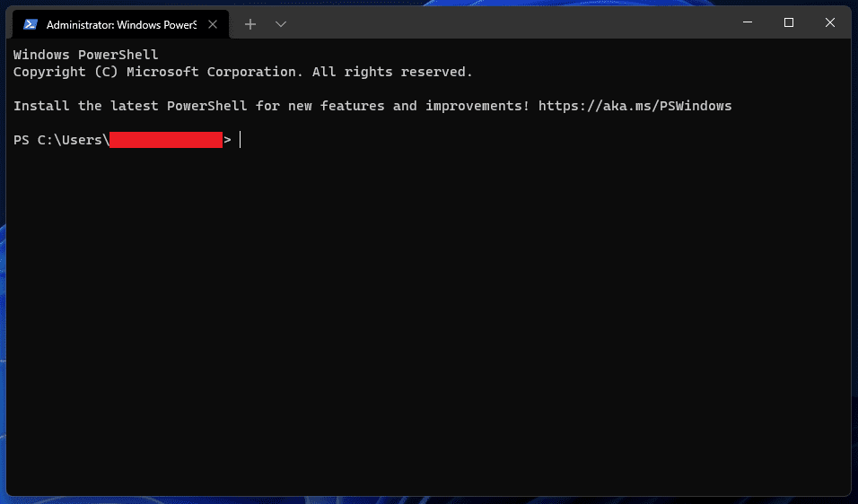Select the Administrator: Windows PowerShell tab title
The height and width of the screenshot is (504, 858).
tap(120, 24)
